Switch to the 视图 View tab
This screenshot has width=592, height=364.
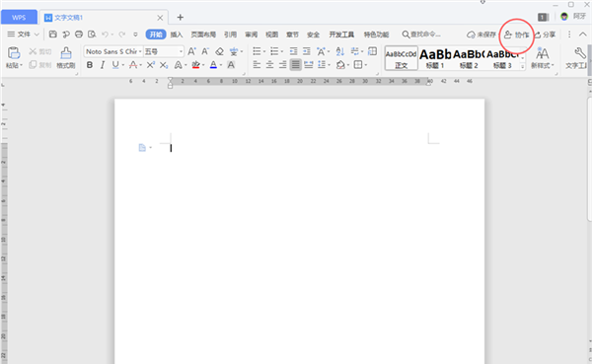[x=272, y=35]
